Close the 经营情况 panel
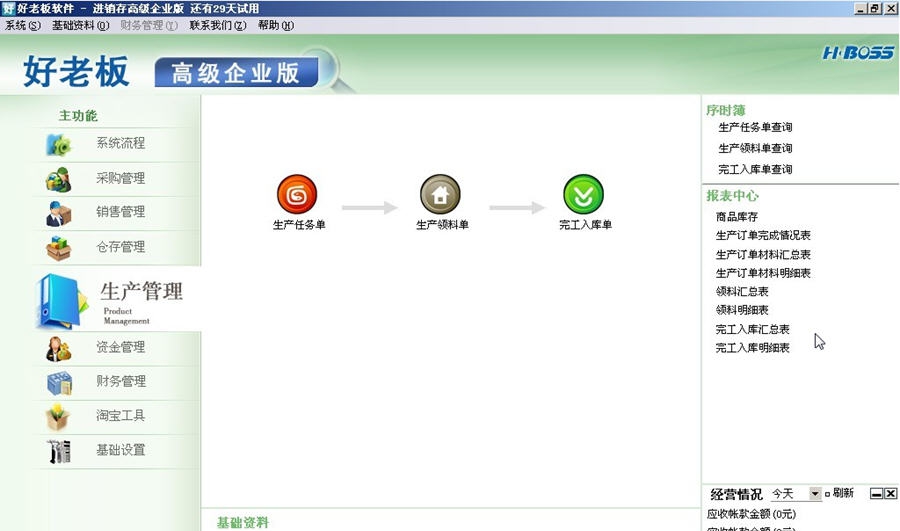 pos(890,494)
